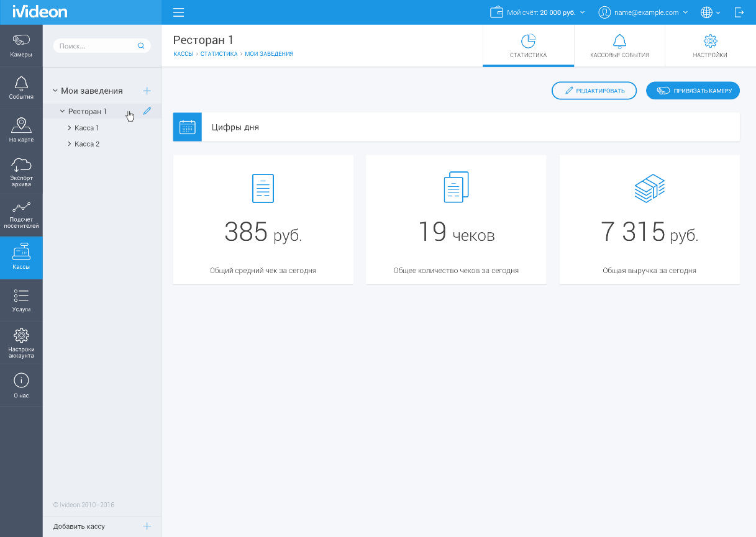Click the revenue money stack icon
The image size is (756, 537).
click(650, 188)
